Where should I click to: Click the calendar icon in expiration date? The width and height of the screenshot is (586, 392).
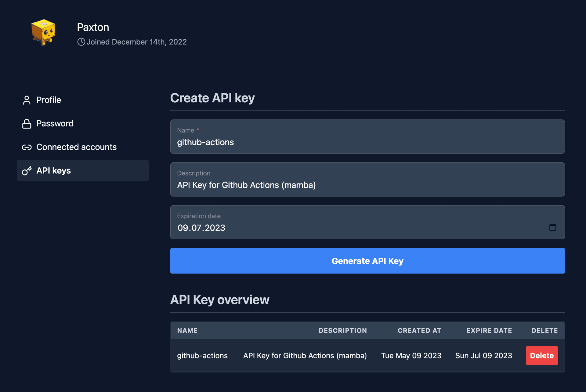point(552,227)
